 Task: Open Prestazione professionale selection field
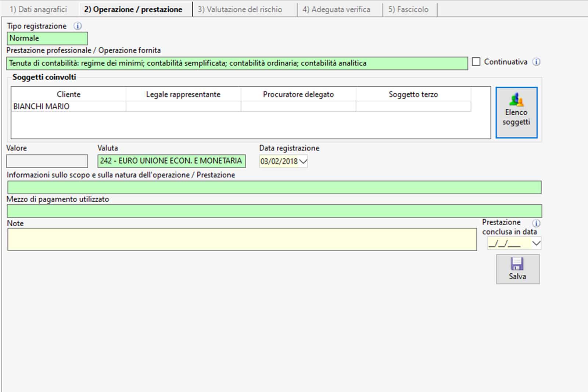click(x=237, y=63)
